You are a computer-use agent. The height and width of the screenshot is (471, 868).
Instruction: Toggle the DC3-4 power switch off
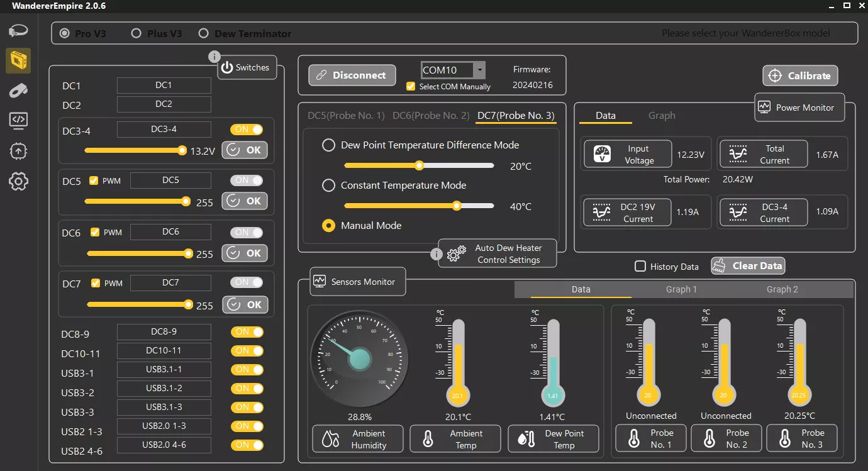[x=247, y=130]
